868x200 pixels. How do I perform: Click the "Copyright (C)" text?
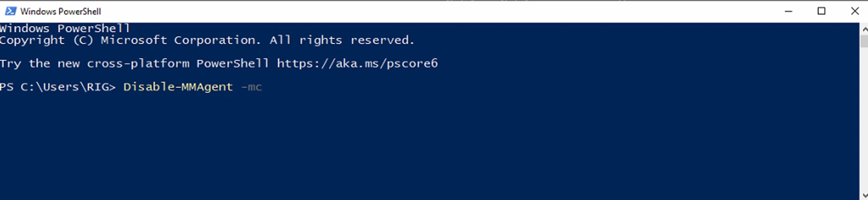pyautogui.click(x=46, y=40)
